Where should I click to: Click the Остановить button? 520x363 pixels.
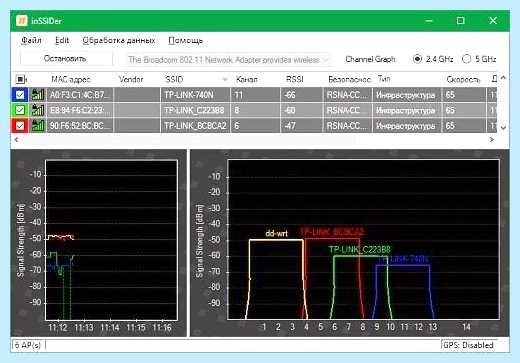pos(66,59)
